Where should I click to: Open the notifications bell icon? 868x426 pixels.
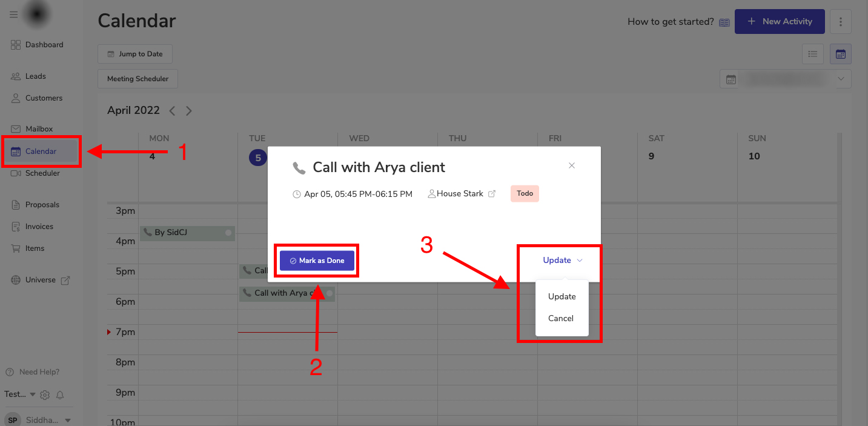[x=60, y=395]
